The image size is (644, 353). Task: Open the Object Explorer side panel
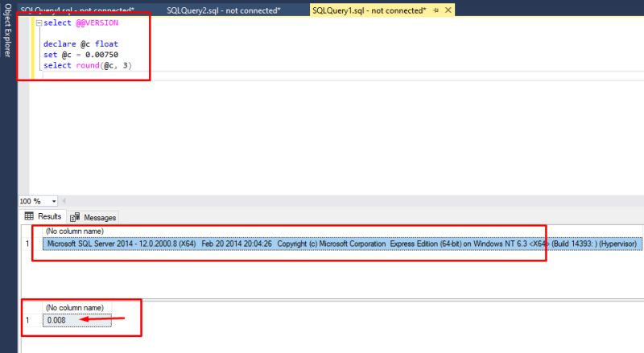pos(7,31)
